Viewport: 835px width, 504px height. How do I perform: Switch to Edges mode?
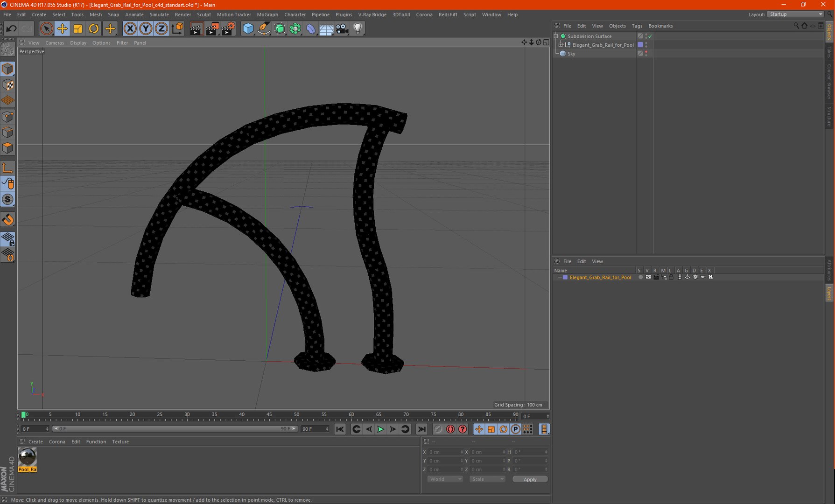point(8,133)
